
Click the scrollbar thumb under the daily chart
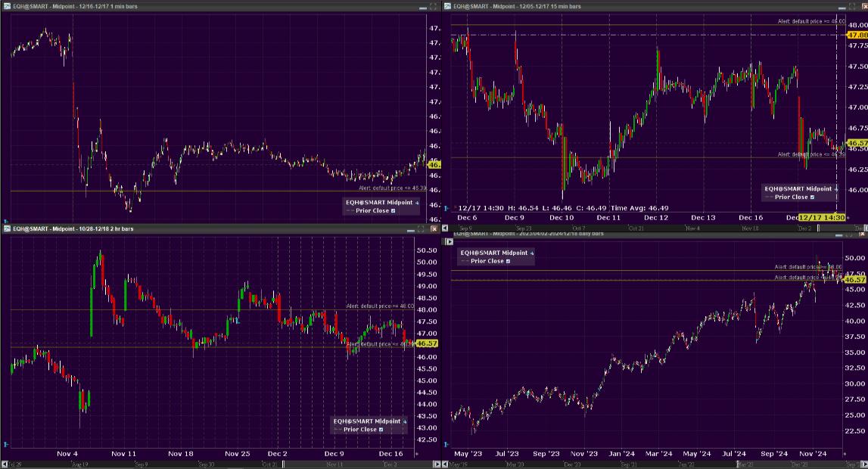738,464
